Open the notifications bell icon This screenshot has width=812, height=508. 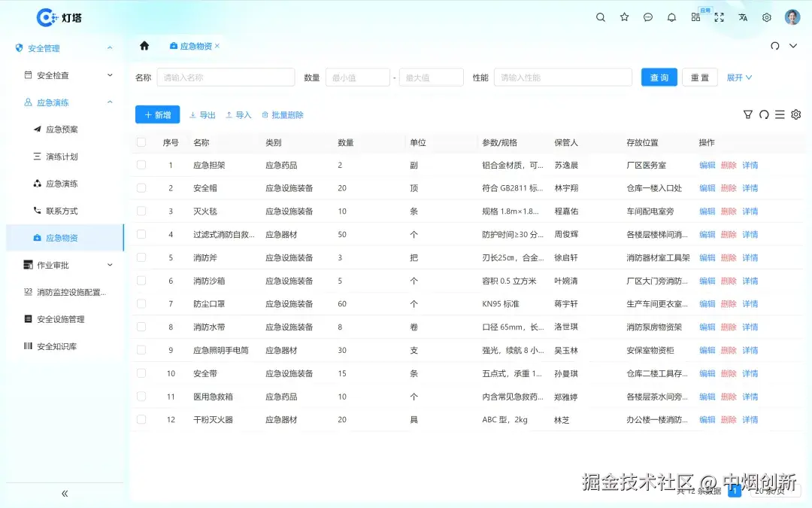[671, 17]
